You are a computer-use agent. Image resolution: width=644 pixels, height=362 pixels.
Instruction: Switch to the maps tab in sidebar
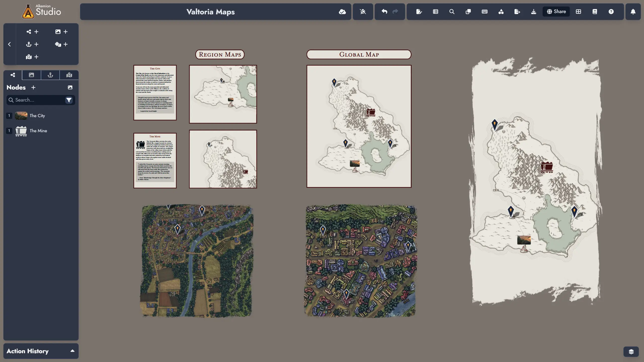[x=69, y=75]
